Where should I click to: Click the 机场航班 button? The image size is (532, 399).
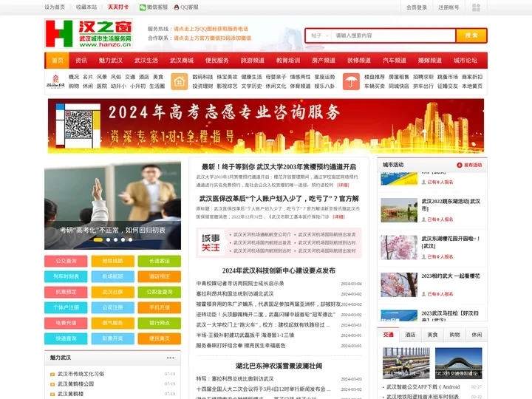pos(112,276)
